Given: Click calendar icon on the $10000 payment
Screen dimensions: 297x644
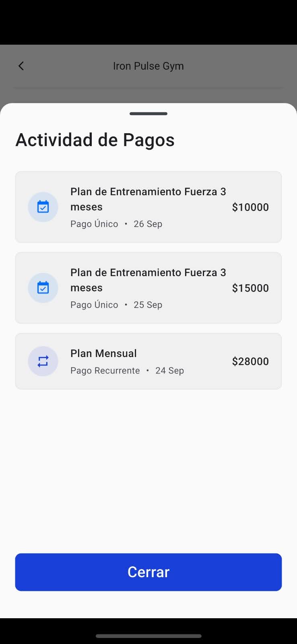Looking at the screenshot, I should tap(43, 207).
